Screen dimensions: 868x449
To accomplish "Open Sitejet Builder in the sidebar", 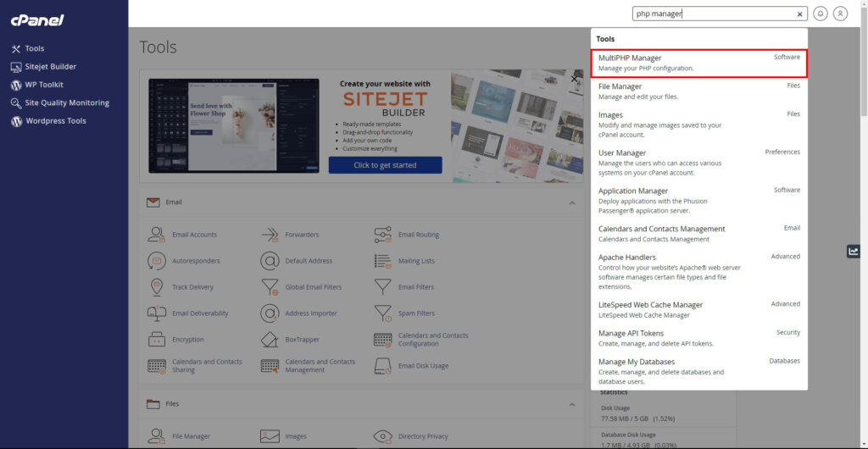I will pyautogui.click(x=50, y=66).
